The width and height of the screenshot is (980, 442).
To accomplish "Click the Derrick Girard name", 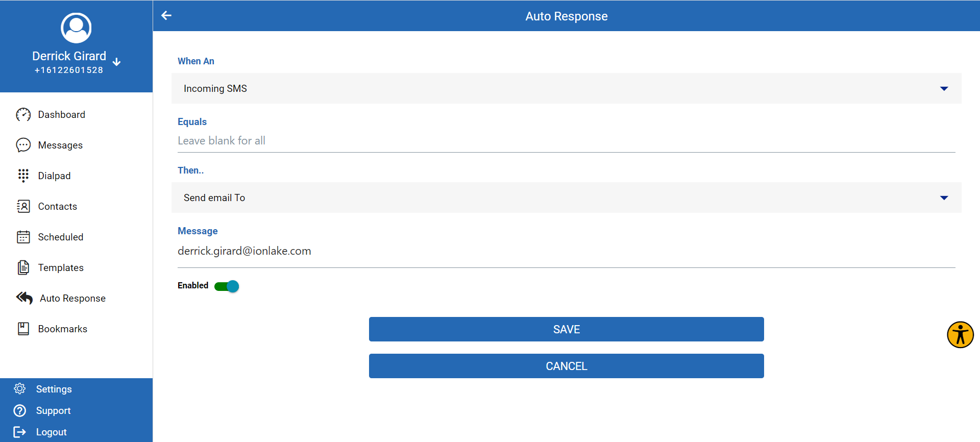I will click(69, 56).
